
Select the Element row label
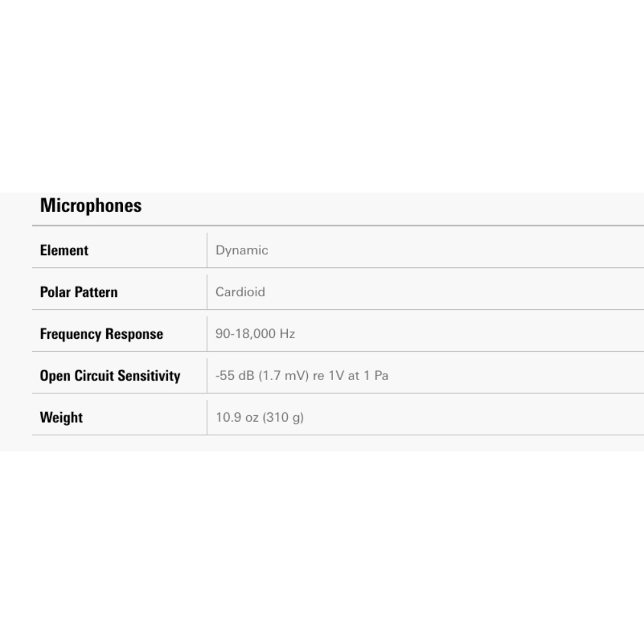[64, 250]
